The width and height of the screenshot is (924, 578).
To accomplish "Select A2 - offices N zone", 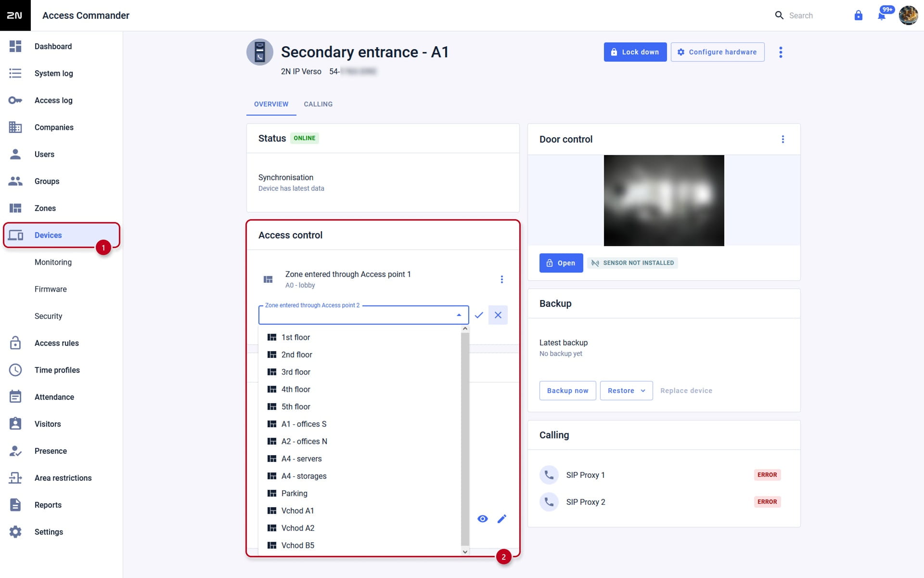I will [359, 441].
